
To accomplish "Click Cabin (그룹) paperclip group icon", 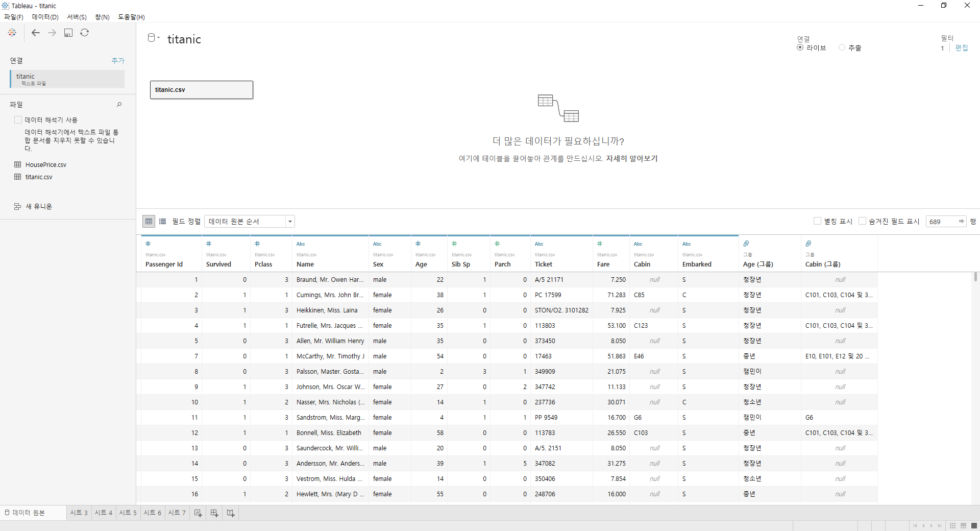I will click(x=808, y=244).
